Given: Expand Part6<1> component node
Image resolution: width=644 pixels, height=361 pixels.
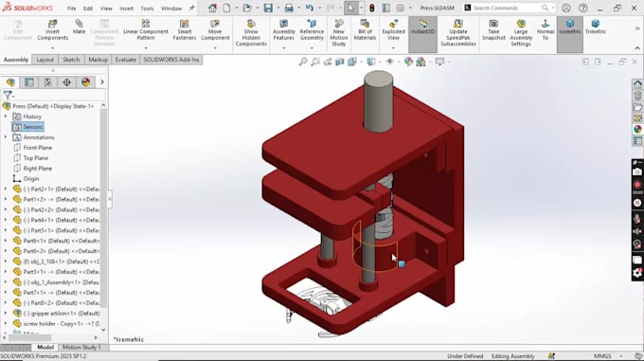Looking at the screenshot, I should [x=6, y=241].
